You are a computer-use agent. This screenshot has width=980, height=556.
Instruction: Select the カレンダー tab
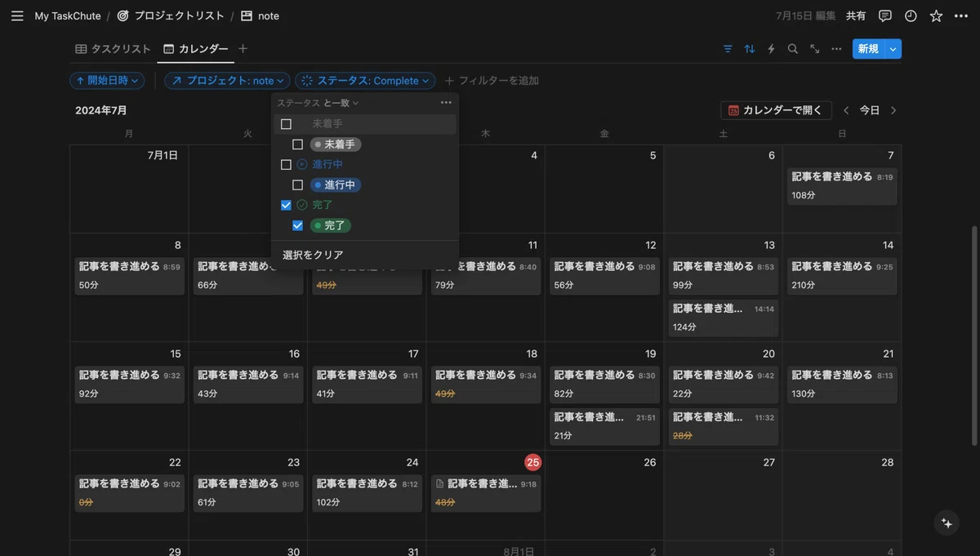click(x=196, y=49)
